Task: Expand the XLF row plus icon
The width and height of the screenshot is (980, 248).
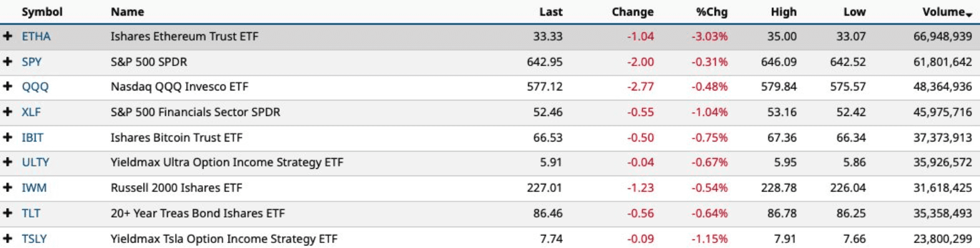Action: pos(7,112)
